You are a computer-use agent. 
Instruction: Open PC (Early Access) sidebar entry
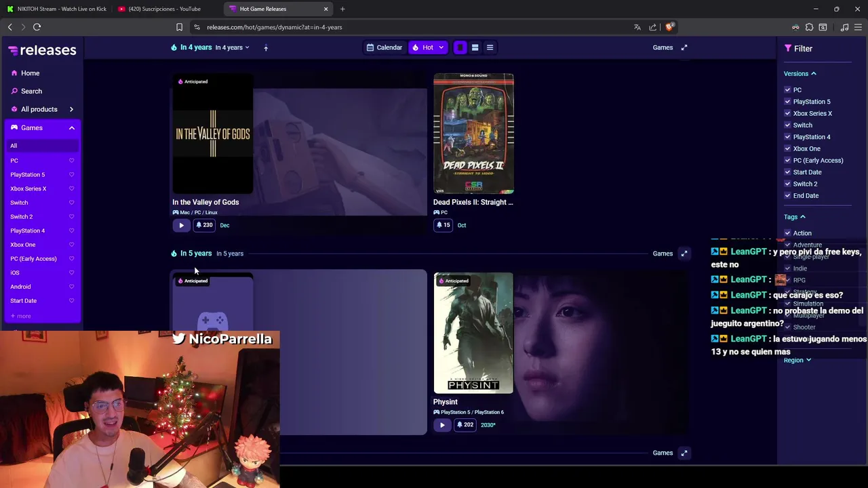pos(33,259)
